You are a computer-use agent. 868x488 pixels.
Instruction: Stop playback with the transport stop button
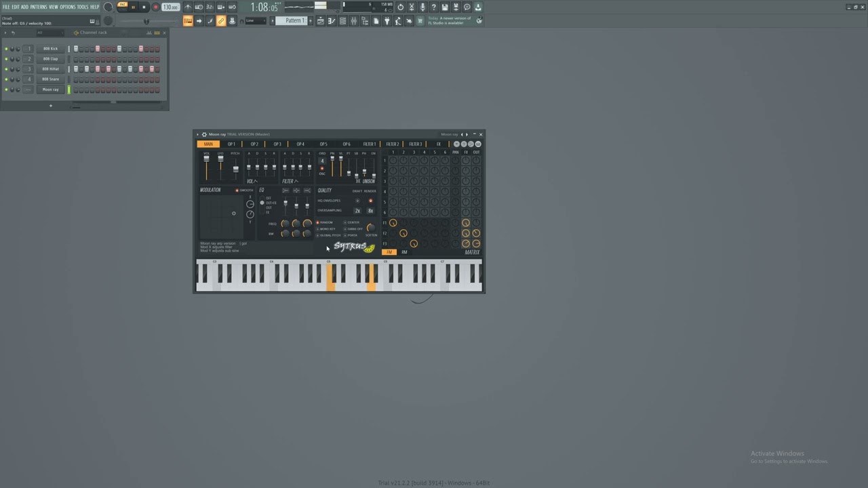(x=144, y=7)
